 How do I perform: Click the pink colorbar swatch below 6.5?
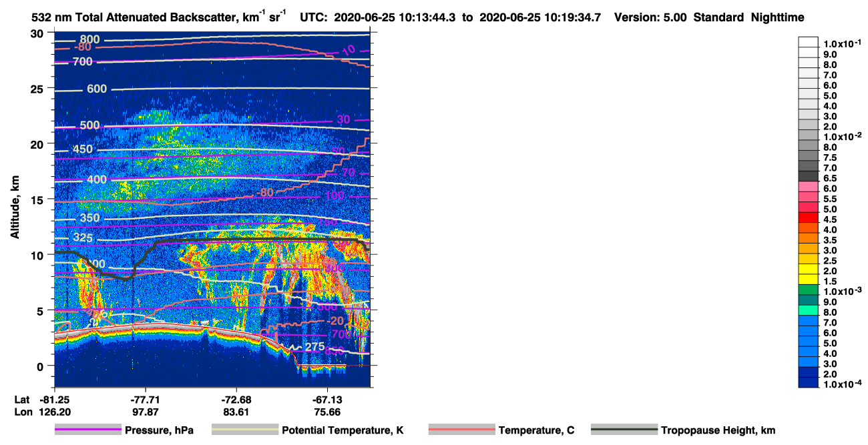[808, 186]
